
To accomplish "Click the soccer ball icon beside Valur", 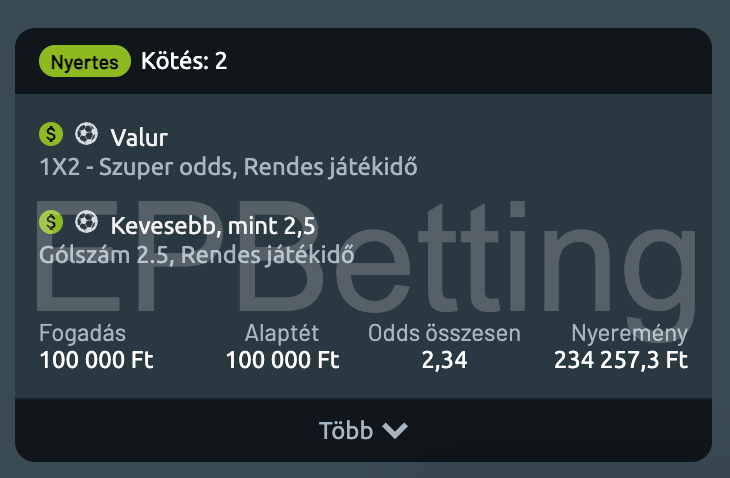I will click(87, 134).
